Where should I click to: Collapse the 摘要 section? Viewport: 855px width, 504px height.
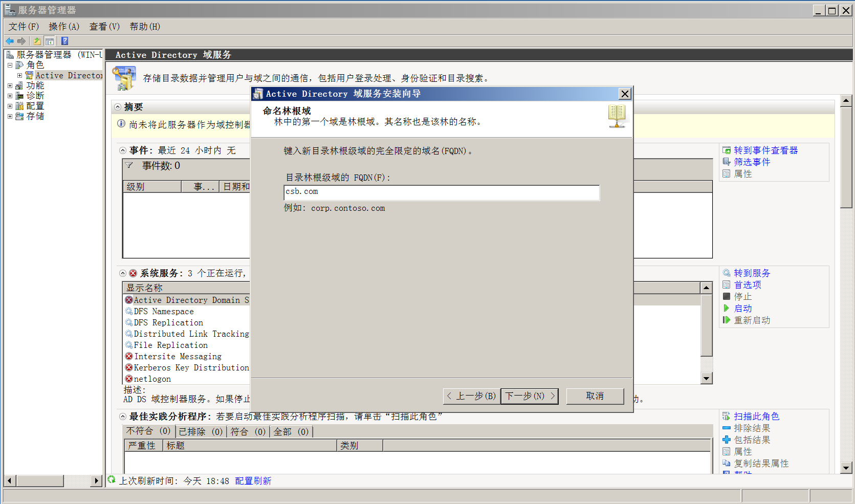click(x=118, y=107)
